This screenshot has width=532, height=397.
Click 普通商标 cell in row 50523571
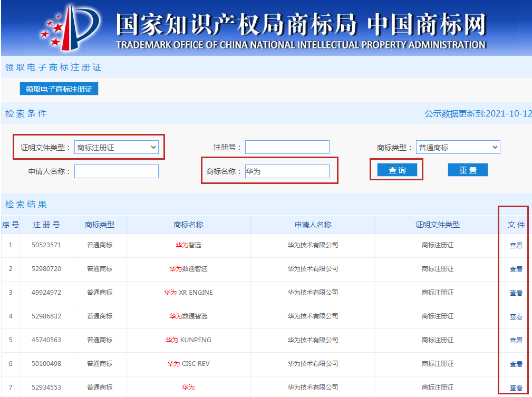pyautogui.click(x=100, y=245)
